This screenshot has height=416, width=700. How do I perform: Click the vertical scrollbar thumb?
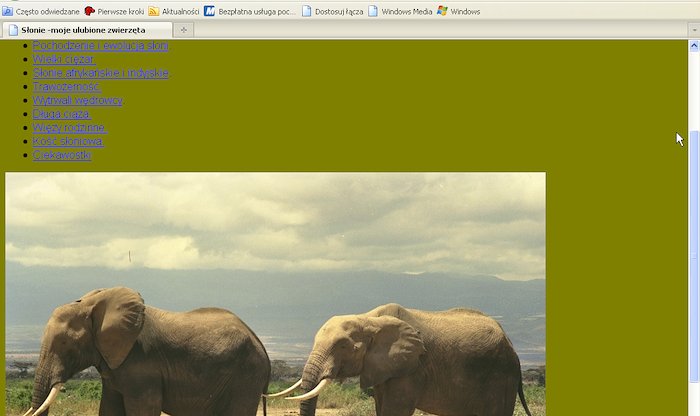tap(694, 256)
